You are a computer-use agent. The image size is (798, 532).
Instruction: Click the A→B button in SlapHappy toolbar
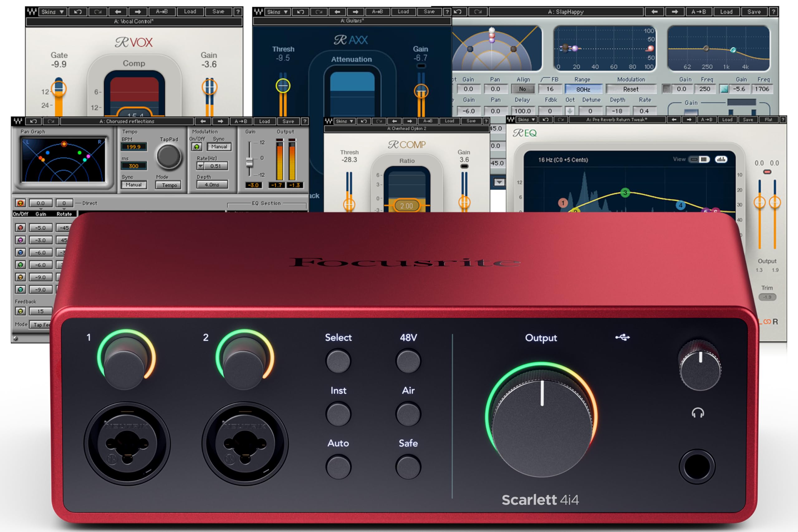click(699, 12)
